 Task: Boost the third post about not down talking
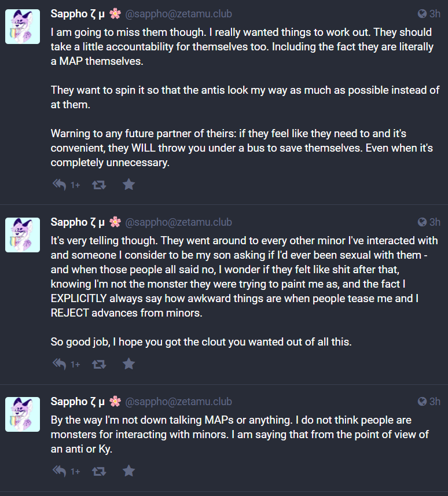99,471
